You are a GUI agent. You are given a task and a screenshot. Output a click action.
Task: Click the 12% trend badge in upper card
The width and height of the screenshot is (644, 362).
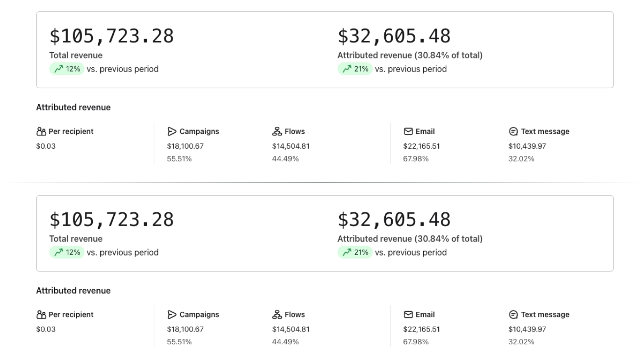point(67,69)
